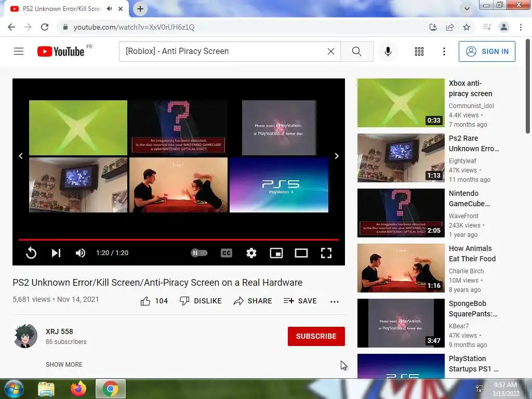This screenshot has height=399, width=532.
Task: Open PlayStation Startups PS1 video title
Action: tap(473, 364)
